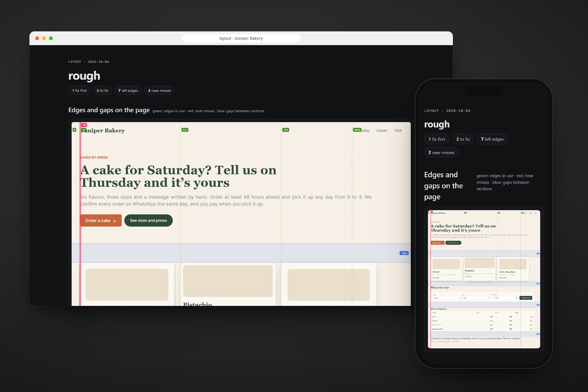This screenshot has width=588, height=392.
Task: Select the green "0" edge marker
Action: tap(74, 130)
